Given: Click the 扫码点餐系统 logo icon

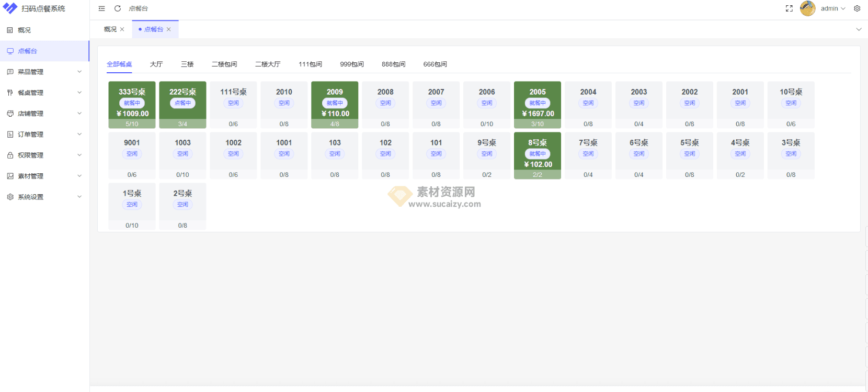Looking at the screenshot, I should pos(10,8).
